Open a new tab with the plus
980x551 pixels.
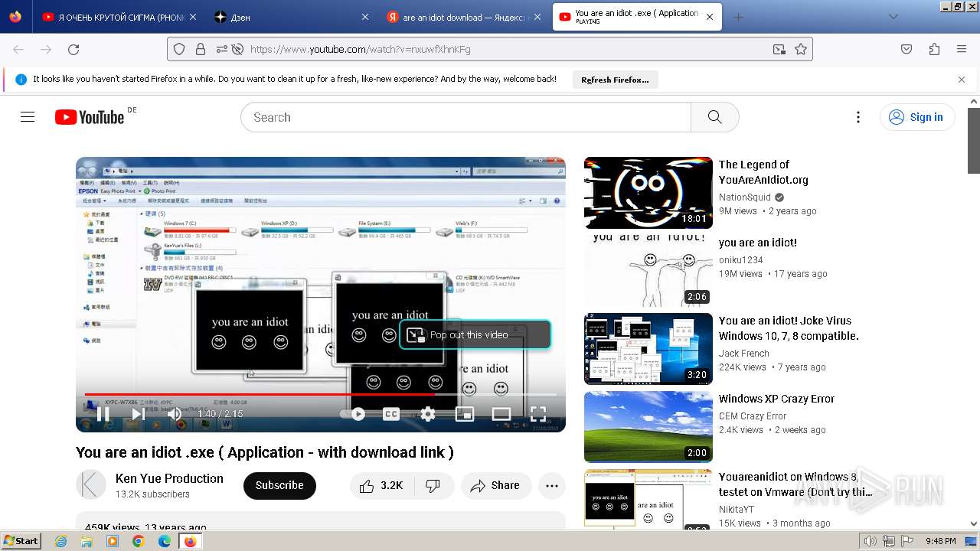click(x=738, y=17)
